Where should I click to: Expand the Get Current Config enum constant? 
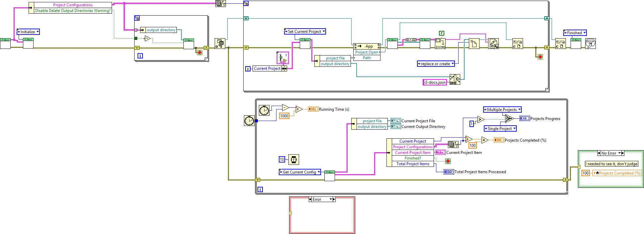(300, 172)
